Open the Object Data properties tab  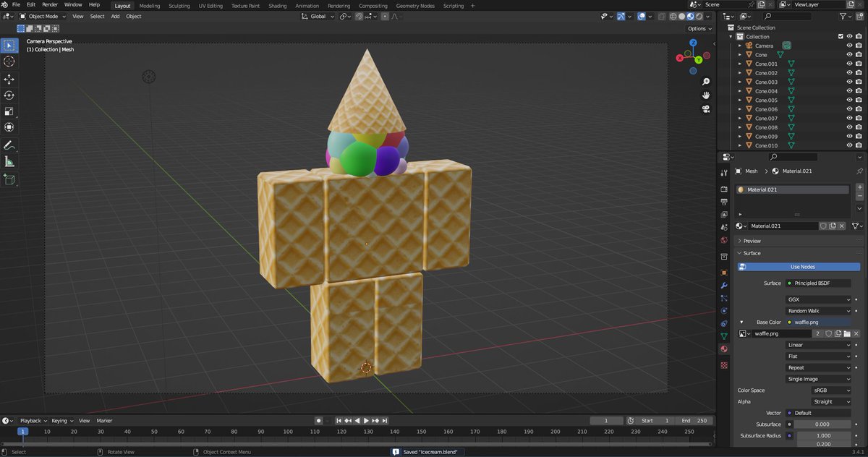click(724, 336)
